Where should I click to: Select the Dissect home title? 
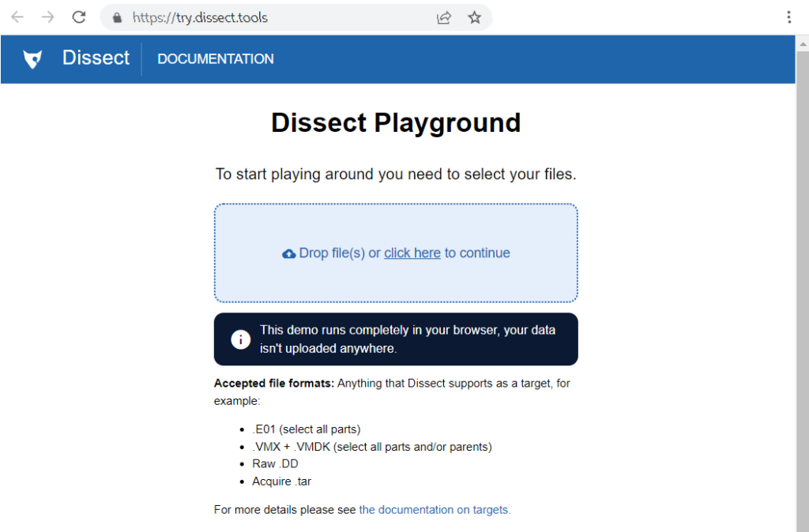96,58
